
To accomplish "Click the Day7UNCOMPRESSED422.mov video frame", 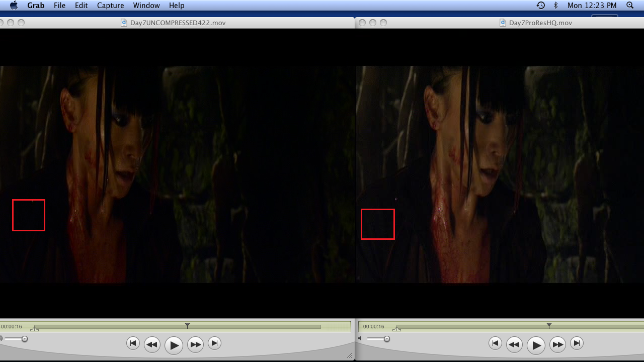I will pos(177,174).
